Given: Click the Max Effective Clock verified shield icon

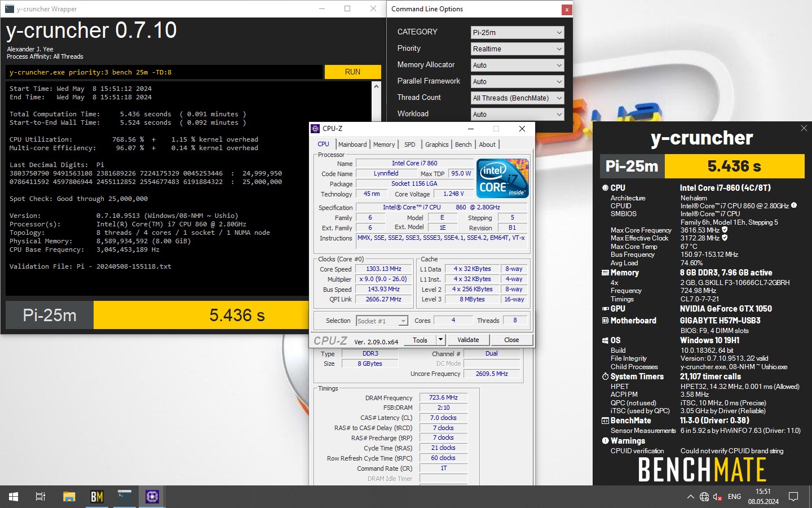Looking at the screenshot, I should point(725,238).
